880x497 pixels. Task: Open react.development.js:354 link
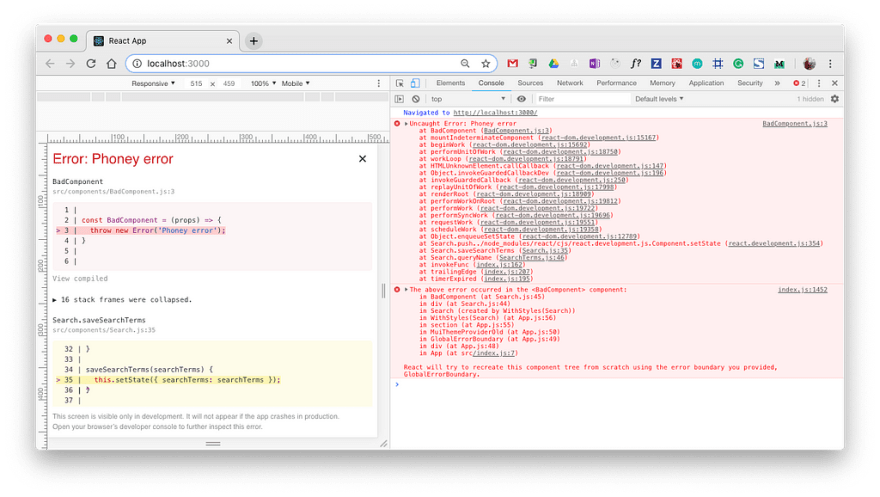tap(774, 243)
